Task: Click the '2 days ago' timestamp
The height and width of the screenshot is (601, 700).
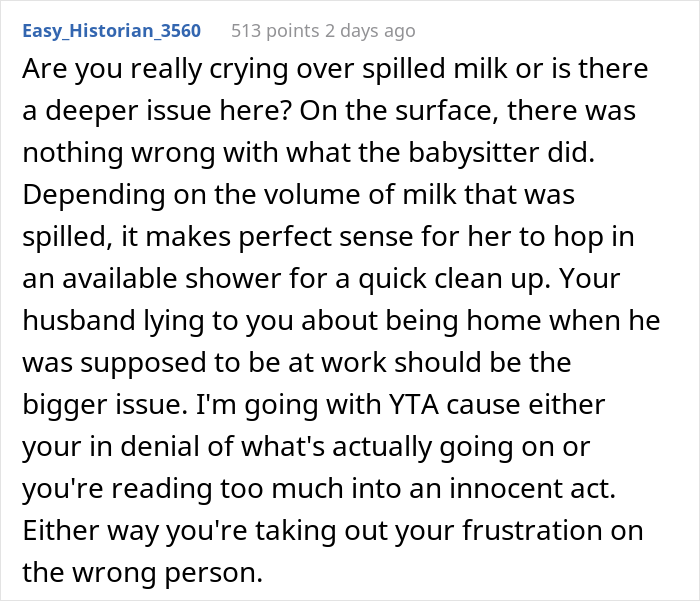Action: [x=370, y=31]
